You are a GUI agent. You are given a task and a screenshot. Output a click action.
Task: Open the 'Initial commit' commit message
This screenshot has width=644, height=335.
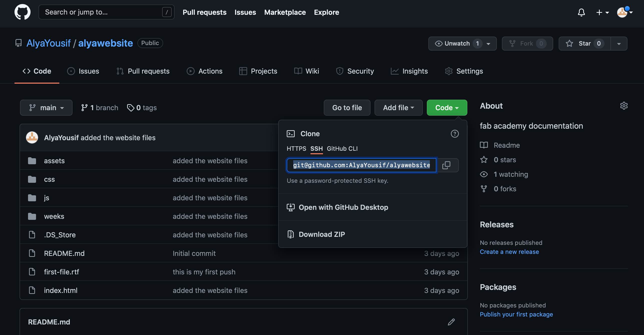pyautogui.click(x=194, y=253)
